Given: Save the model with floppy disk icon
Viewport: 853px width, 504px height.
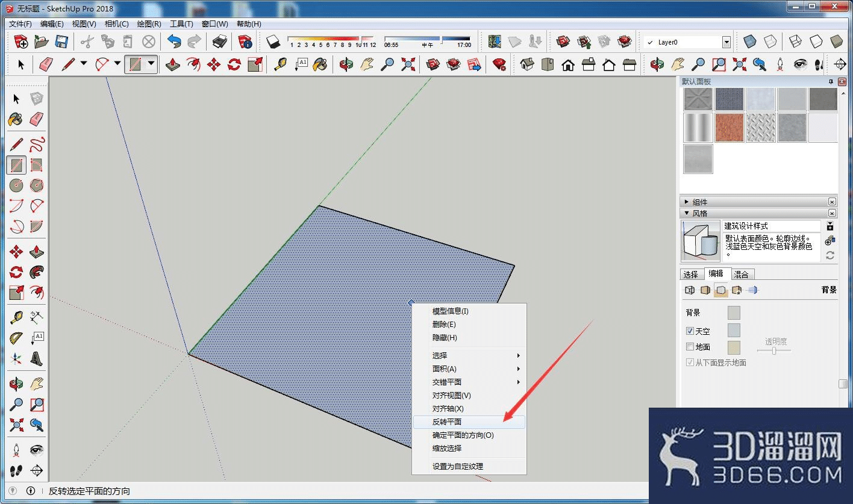Looking at the screenshot, I should 61,42.
